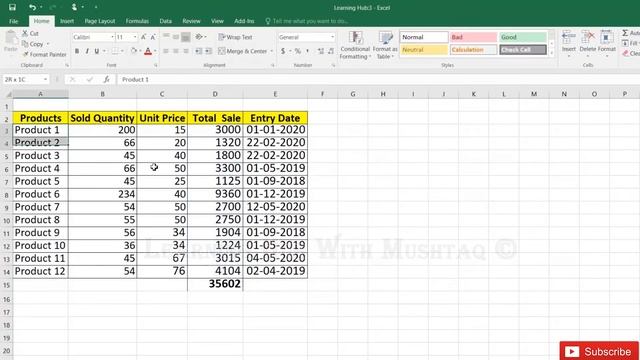This screenshot has width=640, height=360.
Task: Switch to the Page Layout tab
Action: [100, 21]
